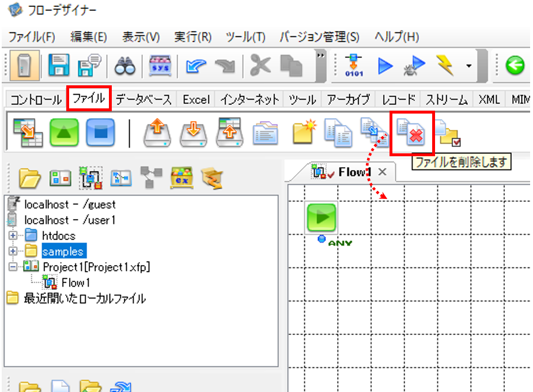Cut with the scissors icon
Viewport: 533px width, 392px height.
pos(260,65)
